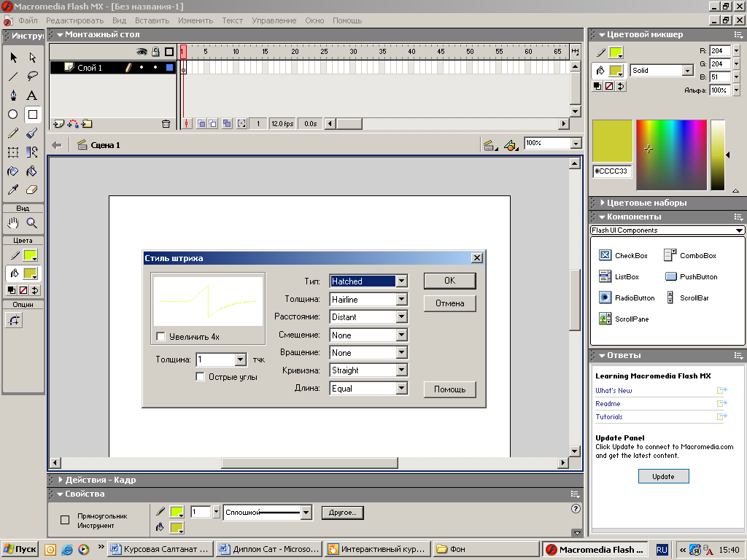Viewport: 747px width, 560px height.
Task: Open the Тип dropdown showing Hatched
Action: pyautogui.click(x=368, y=281)
